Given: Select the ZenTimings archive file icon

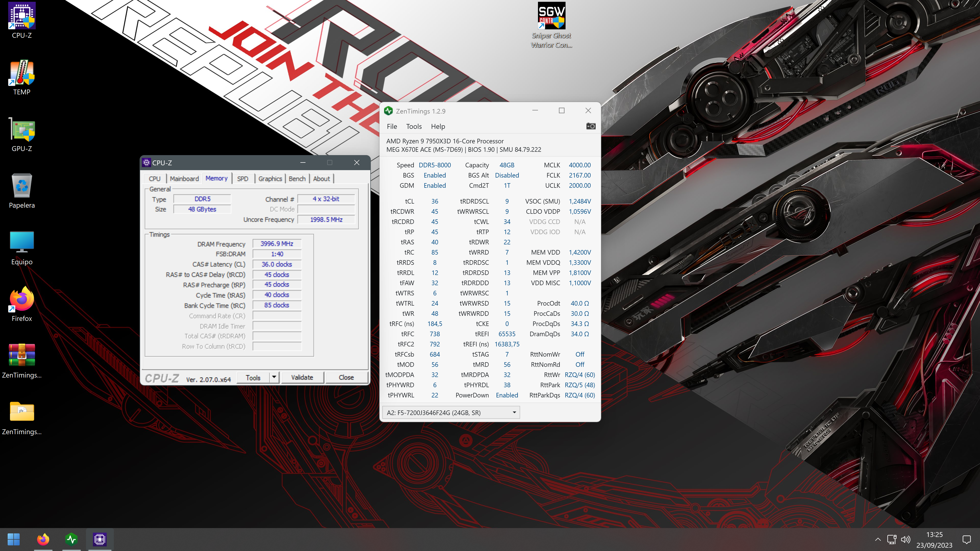Looking at the screenshot, I should [x=22, y=361].
